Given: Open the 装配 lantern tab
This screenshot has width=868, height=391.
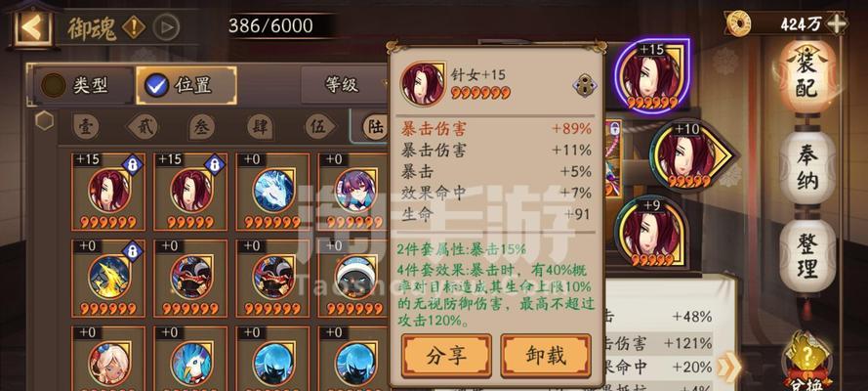Looking at the screenshot, I should (x=807, y=77).
